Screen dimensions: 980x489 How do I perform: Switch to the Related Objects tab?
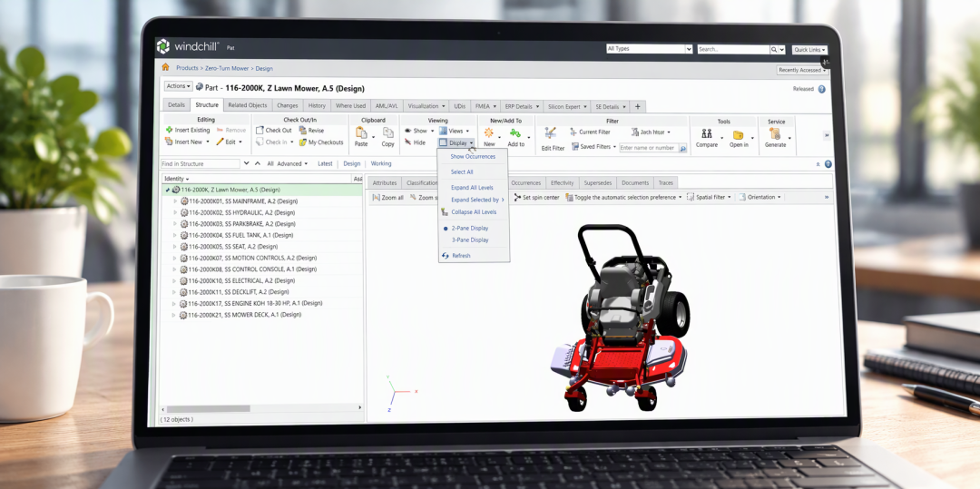248,105
